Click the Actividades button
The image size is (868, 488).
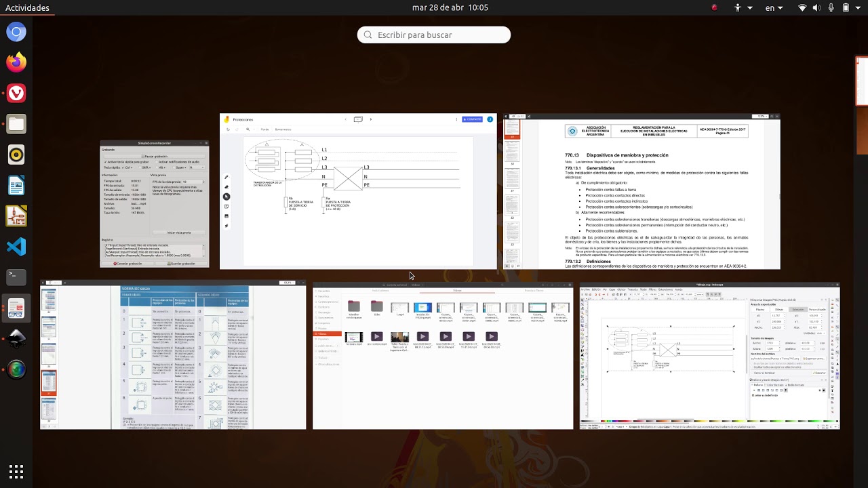coord(27,8)
